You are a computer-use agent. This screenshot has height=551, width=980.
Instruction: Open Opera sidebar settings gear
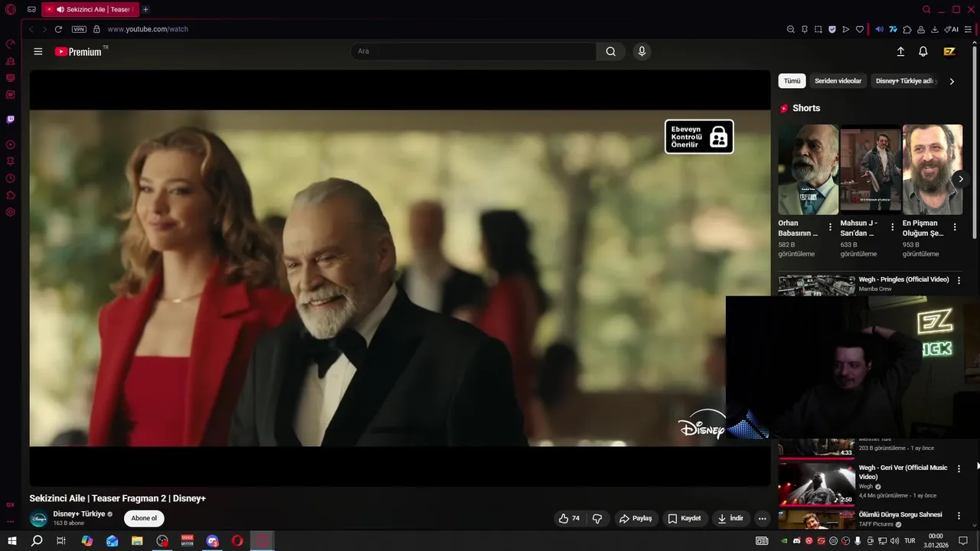11,212
